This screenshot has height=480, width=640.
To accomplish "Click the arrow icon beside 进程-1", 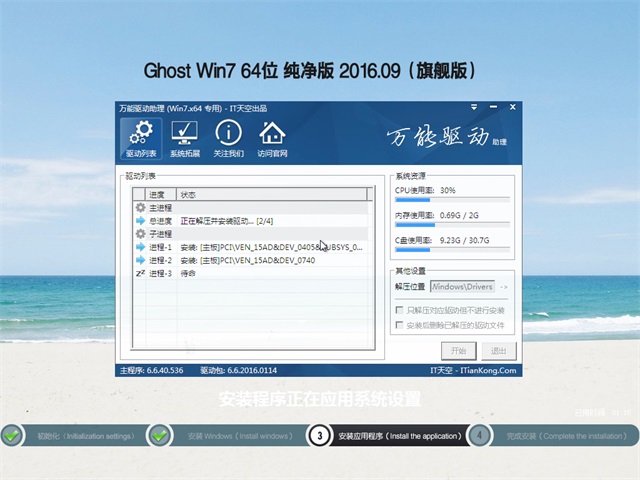I will tap(140, 247).
